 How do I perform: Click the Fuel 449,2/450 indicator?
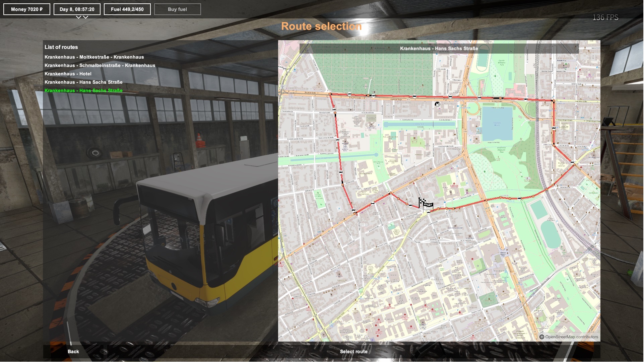[127, 9]
